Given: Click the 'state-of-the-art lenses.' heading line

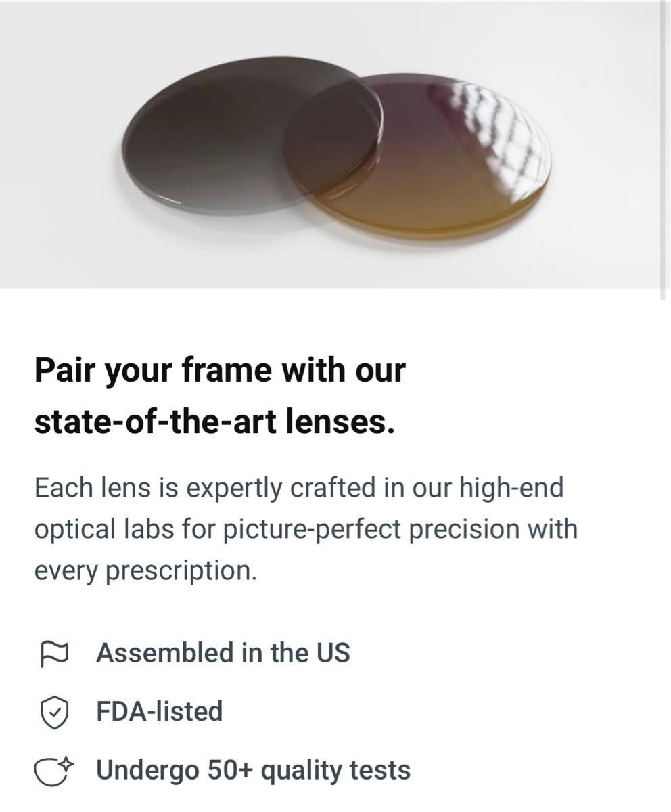Looking at the screenshot, I should click(214, 422).
